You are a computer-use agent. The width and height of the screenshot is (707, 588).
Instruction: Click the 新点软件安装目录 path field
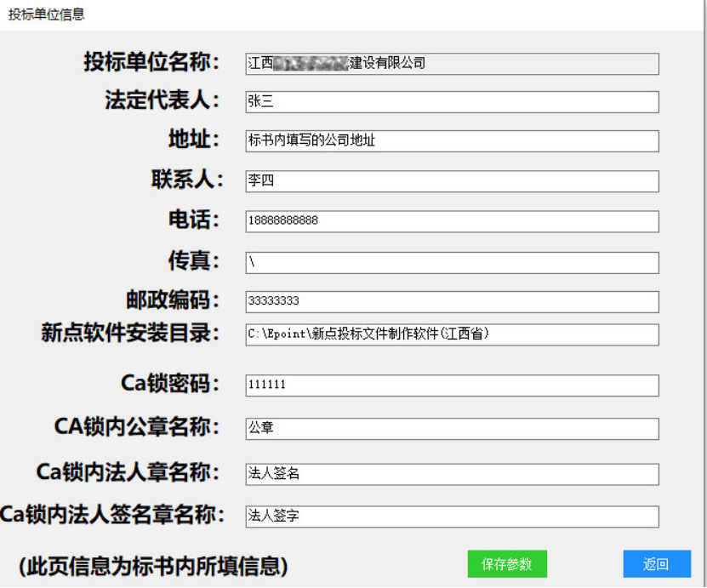click(x=451, y=334)
